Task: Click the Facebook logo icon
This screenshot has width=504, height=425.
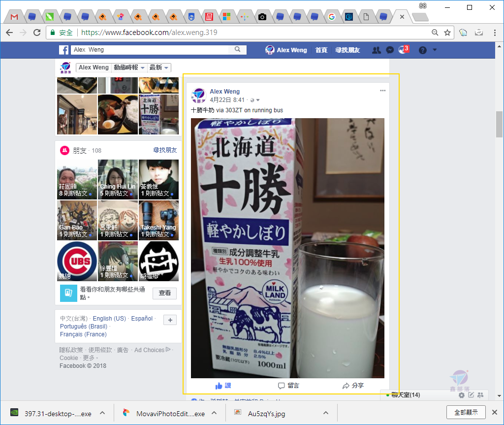Action: (x=63, y=50)
